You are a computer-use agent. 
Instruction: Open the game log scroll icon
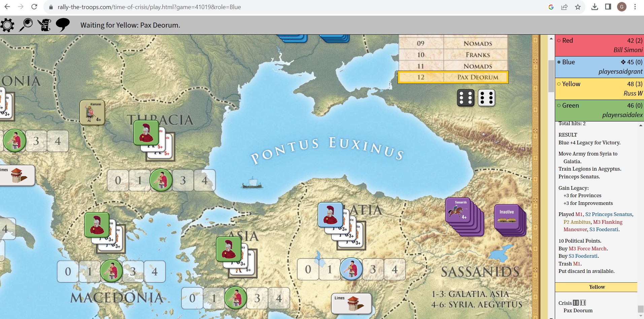(44, 24)
